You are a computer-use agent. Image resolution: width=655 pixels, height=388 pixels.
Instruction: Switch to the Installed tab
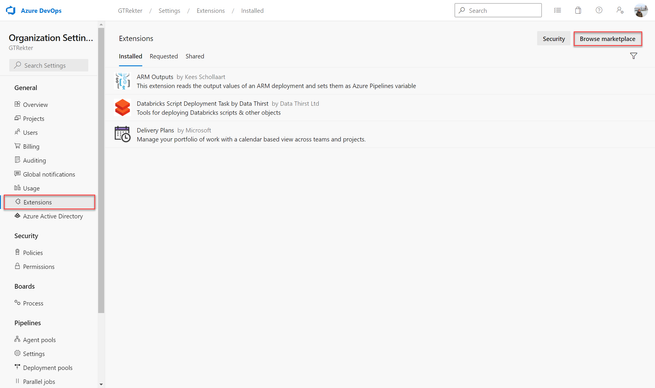pos(130,56)
